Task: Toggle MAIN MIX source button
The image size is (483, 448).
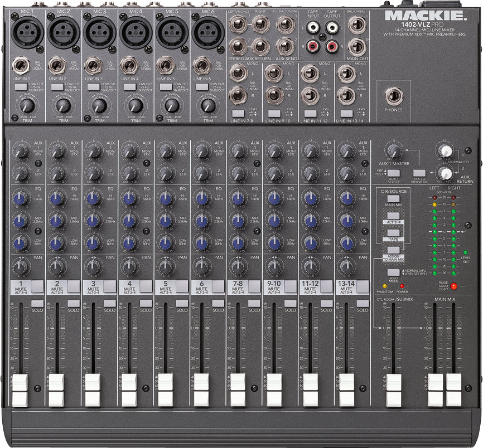Action: 393,198
